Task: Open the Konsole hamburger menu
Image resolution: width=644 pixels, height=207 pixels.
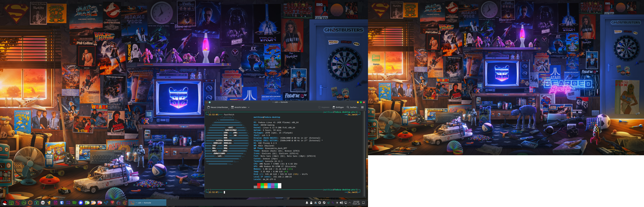Action: coord(362,107)
